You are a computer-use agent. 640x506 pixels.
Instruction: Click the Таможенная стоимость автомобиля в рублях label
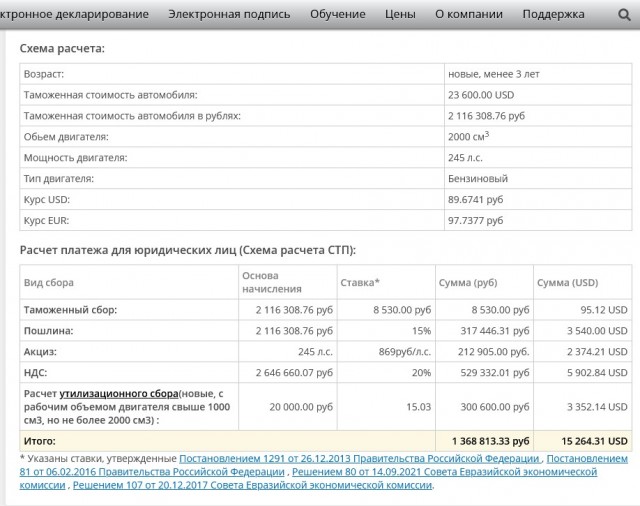point(132,116)
